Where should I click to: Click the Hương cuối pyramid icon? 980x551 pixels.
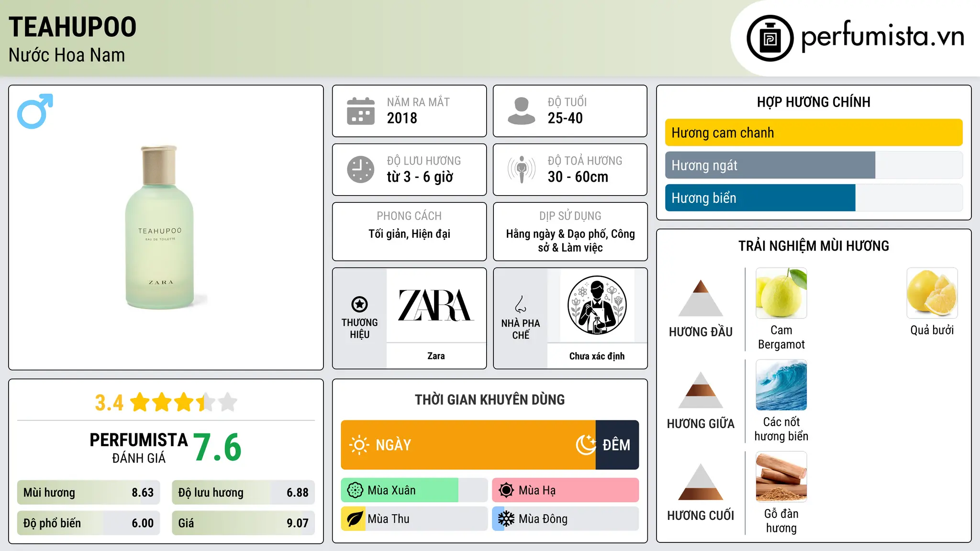pos(701,482)
